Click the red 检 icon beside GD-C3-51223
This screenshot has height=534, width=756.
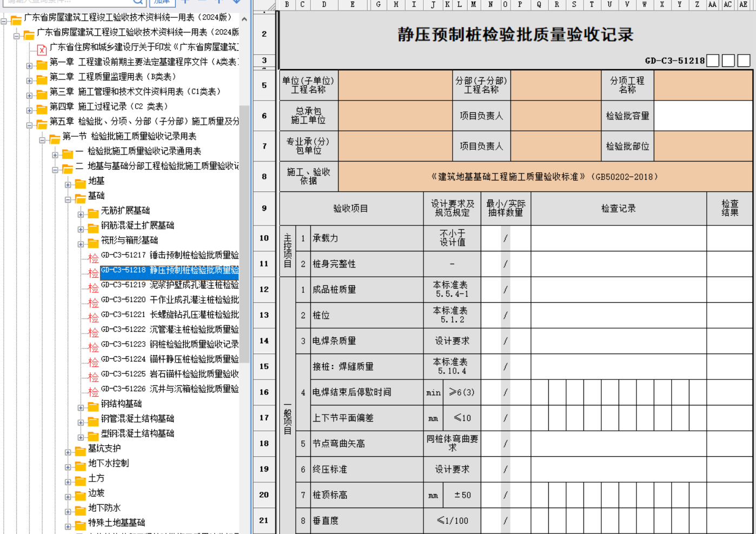pos(94,347)
